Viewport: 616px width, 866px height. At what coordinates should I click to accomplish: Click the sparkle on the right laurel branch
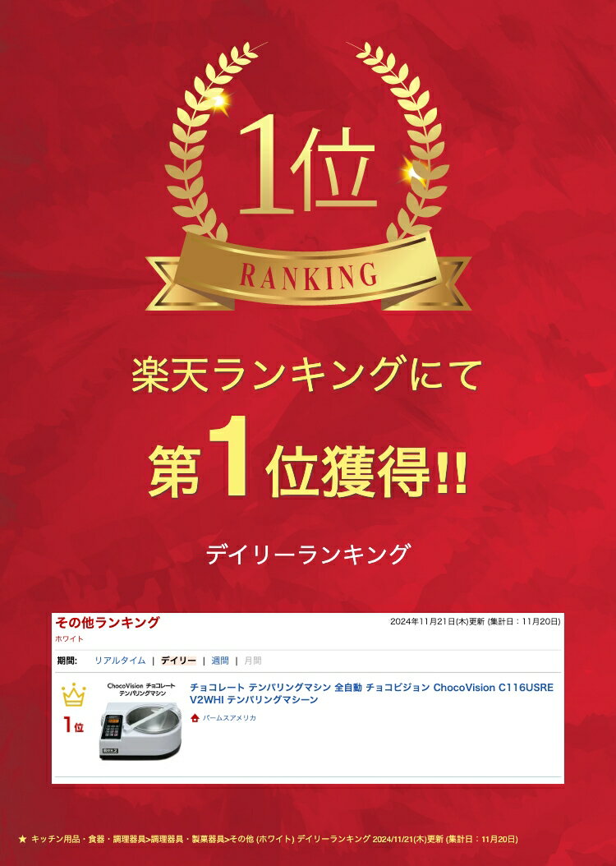[x=414, y=173]
